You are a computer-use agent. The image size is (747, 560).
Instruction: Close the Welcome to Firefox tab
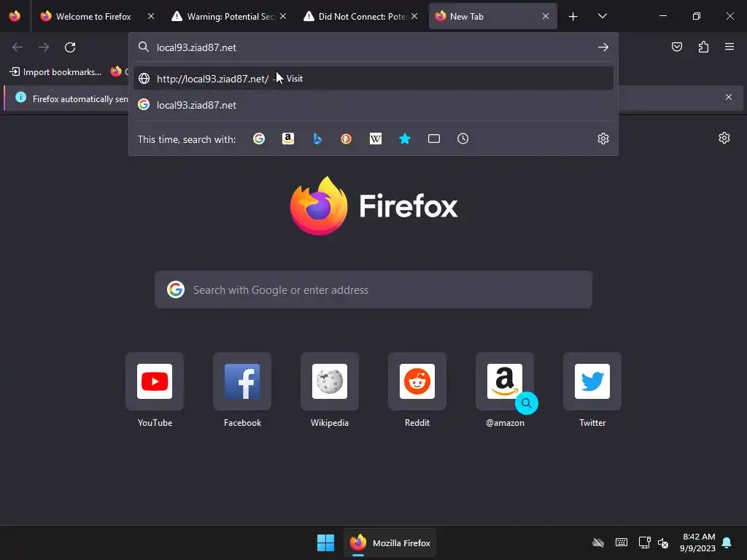(150, 16)
